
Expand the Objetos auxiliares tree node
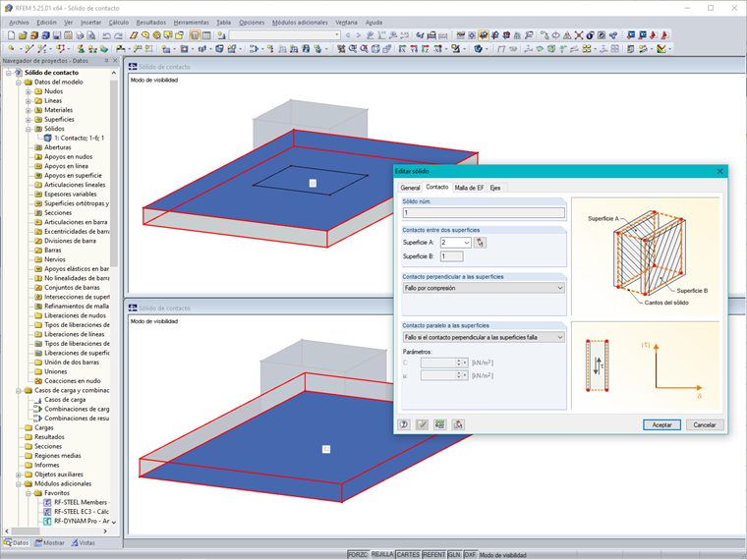tap(19, 475)
